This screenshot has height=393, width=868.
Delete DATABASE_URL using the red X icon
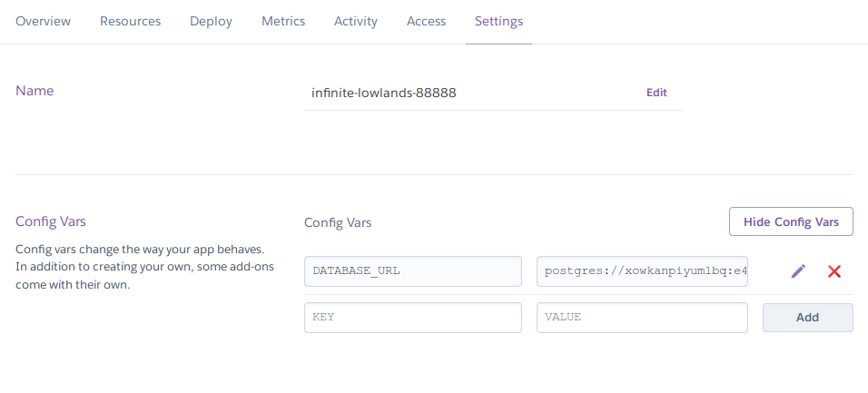point(834,271)
